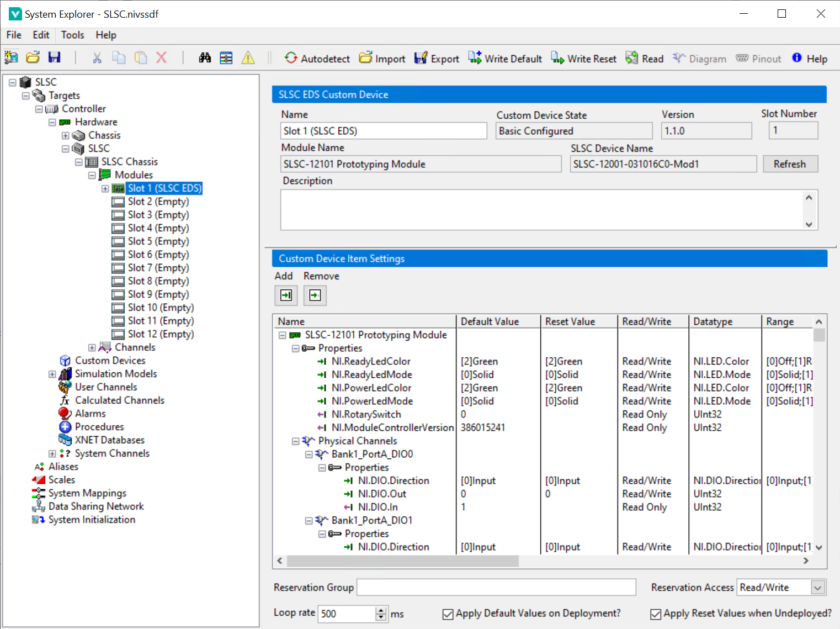The height and width of the screenshot is (629, 840).
Task: Select System Mappings node
Action: [87, 493]
